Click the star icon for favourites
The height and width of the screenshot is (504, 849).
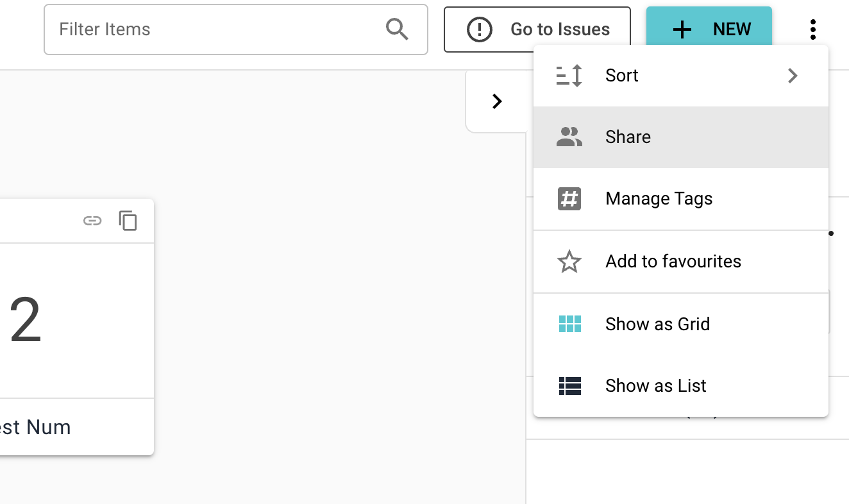[x=569, y=262]
